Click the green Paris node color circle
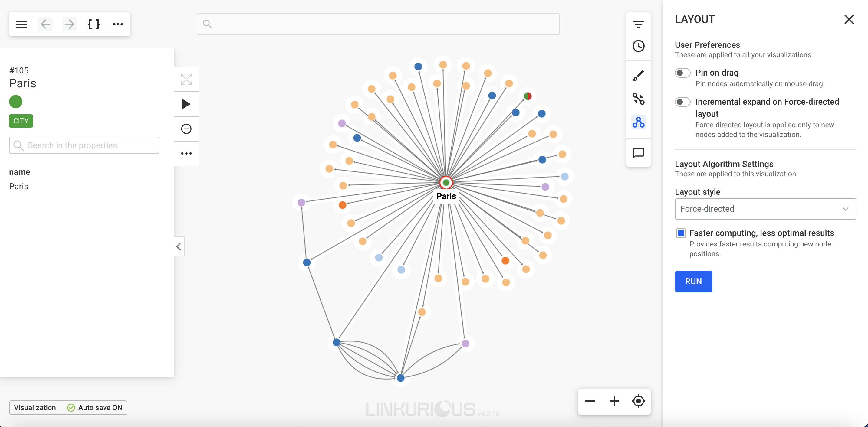This screenshot has width=868, height=427. tap(16, 102)
